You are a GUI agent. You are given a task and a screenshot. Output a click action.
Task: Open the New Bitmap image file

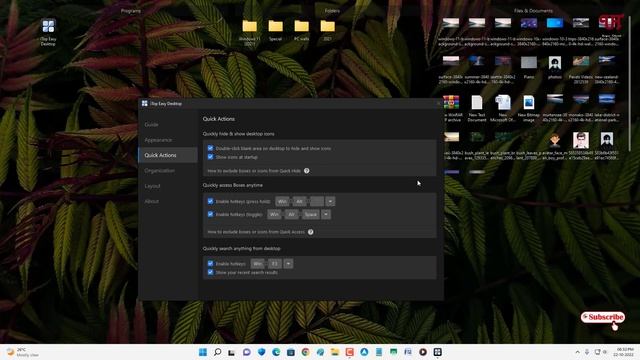pyautogui.click(x=529, y=108)
